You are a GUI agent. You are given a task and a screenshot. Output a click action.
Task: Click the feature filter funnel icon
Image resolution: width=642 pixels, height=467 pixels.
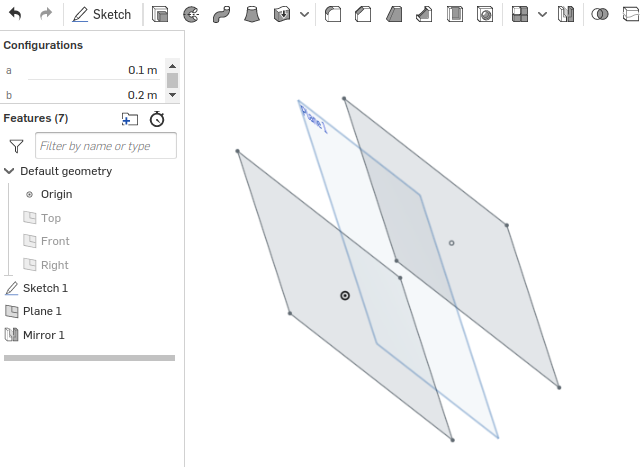point(16,146)
